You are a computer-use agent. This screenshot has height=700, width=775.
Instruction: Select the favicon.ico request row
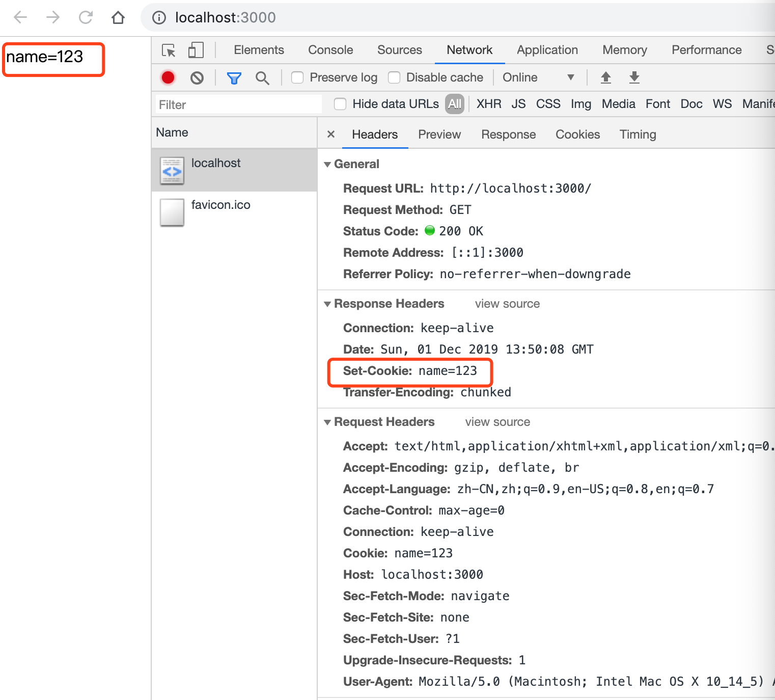[234, 212]
